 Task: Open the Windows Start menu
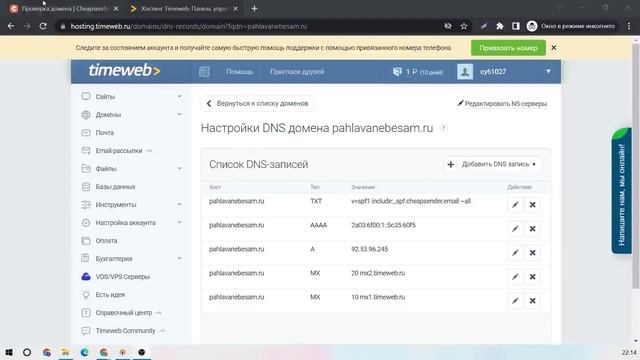[x=9, y=352]
